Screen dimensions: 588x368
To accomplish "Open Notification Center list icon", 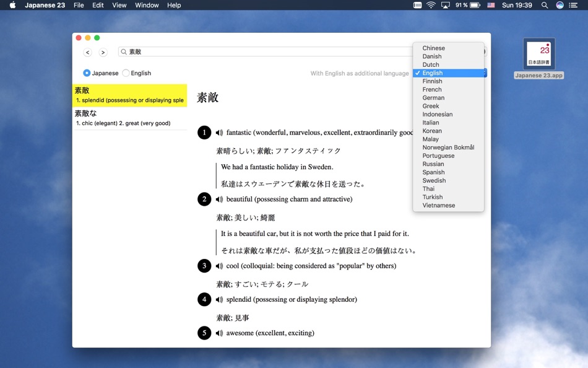I will click(573, 5).
